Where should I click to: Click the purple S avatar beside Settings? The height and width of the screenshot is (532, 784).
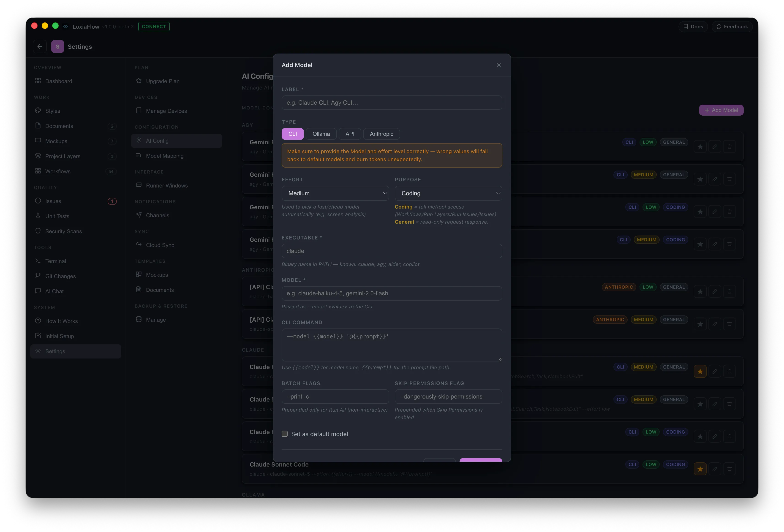(x=58, y=46)
